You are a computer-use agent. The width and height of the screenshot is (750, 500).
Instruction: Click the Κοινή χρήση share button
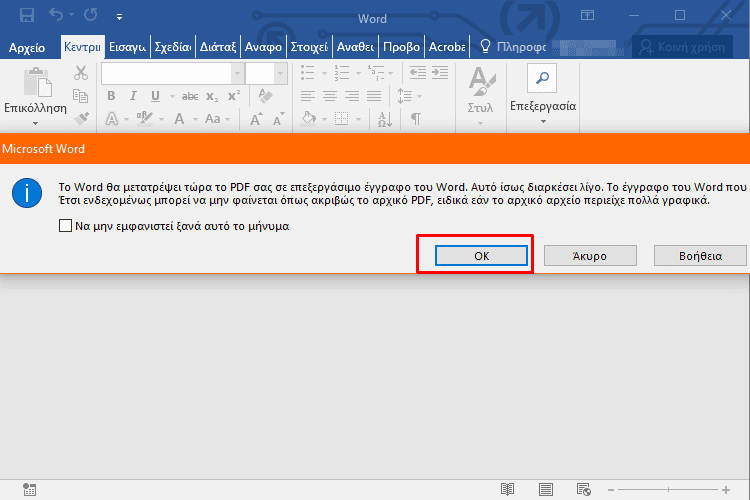coord(683,47)
